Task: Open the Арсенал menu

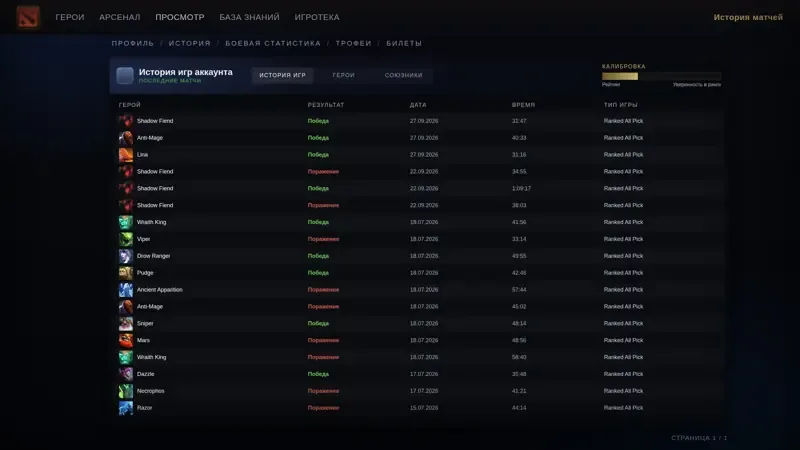Action: coord(119,17)
